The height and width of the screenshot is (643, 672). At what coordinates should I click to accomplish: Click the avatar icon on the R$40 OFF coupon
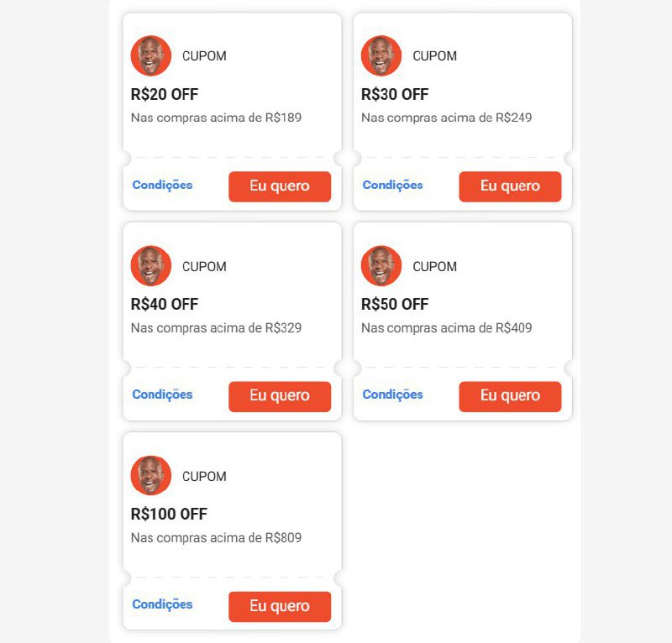point(151,265)
